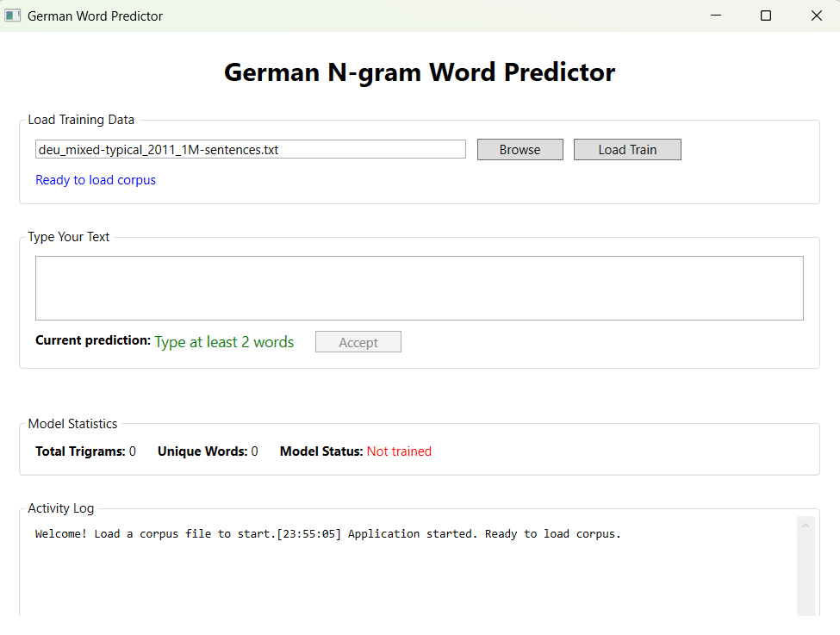Click inside the Type Your Text box
Screen dimensions: 840x635
point(419,288)
